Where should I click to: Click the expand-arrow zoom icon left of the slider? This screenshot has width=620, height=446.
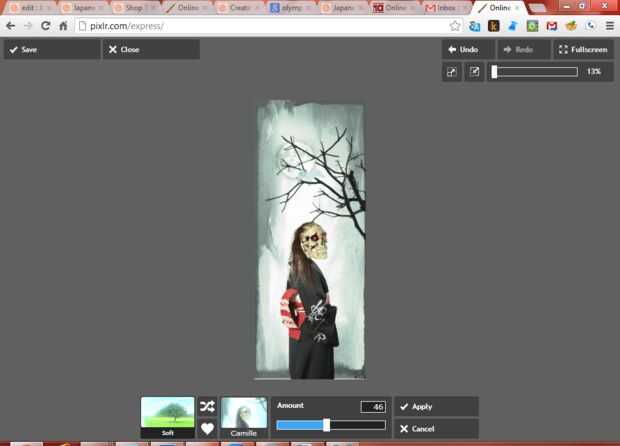(x=452, y=72)
